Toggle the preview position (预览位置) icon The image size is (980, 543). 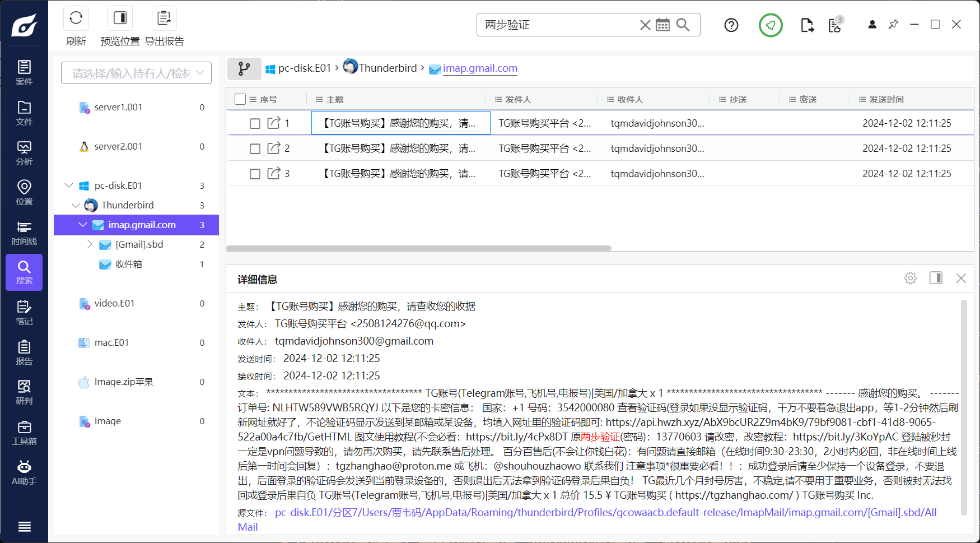tap(120, 18)
